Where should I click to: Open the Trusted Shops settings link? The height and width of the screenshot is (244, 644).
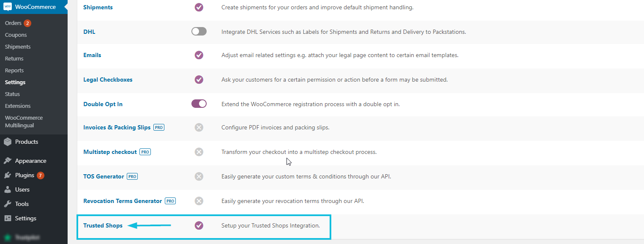coord(103,225)
